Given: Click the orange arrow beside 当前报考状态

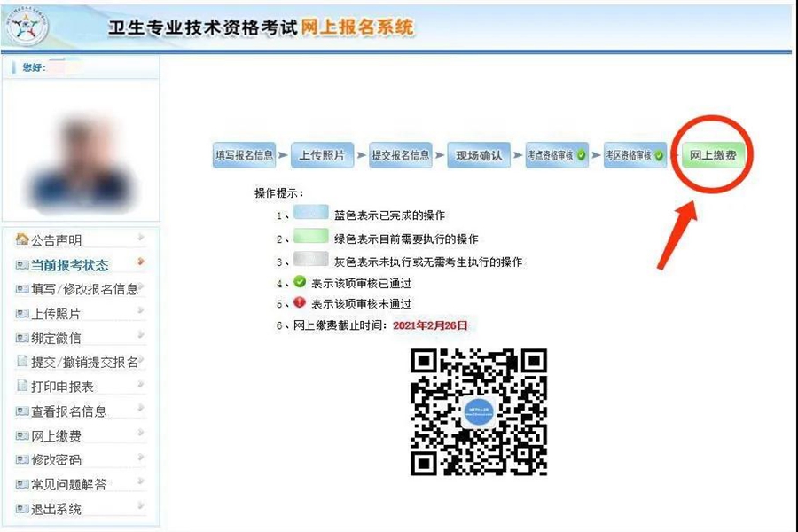Looking at the screenshot, I should coord(141,262).
